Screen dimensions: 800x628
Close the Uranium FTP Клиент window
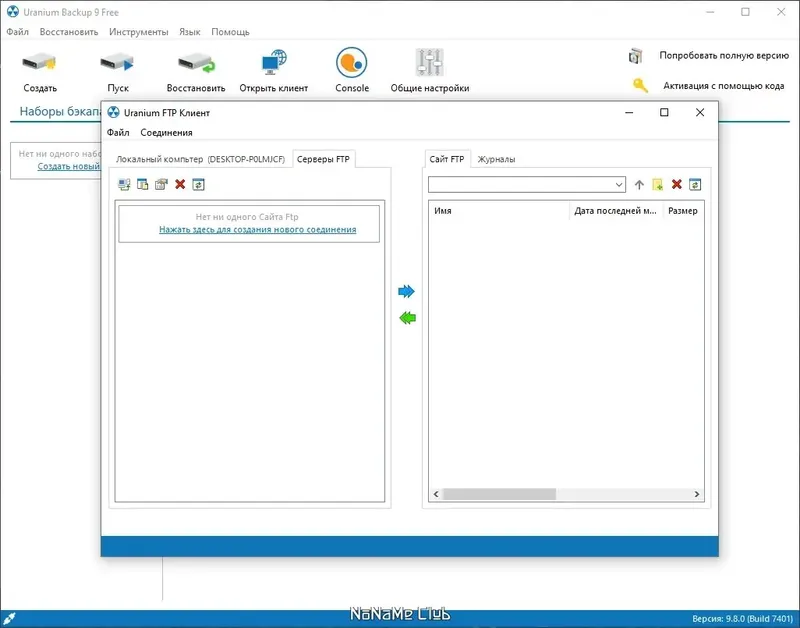pyautogui.click(x=700, y=112)
